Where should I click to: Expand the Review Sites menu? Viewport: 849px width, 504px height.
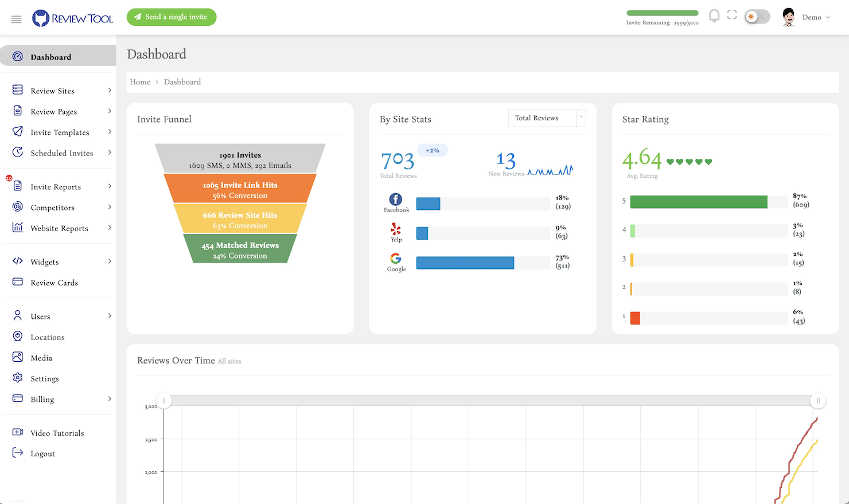pyautogui.click(x=53, y=91)
